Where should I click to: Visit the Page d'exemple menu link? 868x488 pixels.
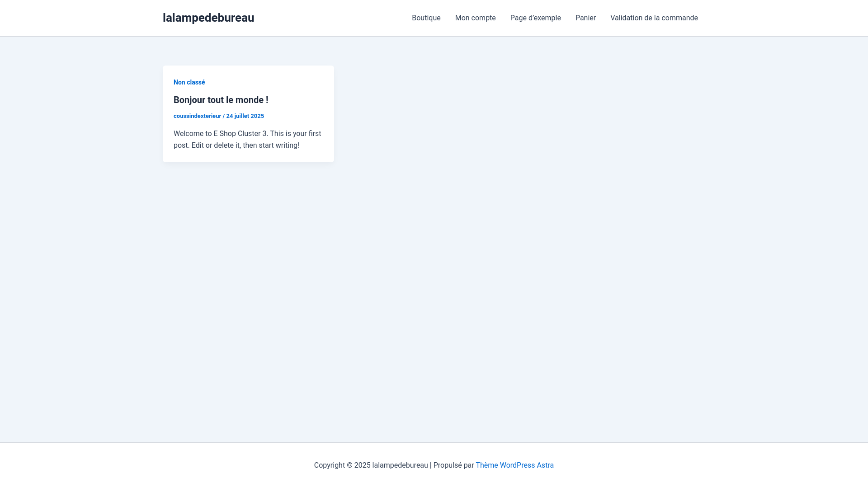535,18
